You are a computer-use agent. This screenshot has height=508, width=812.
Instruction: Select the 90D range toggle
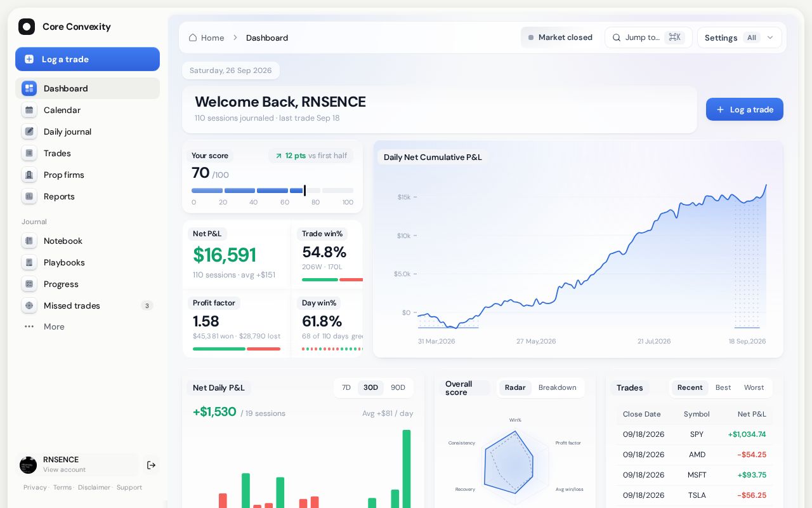(x=398, y=387)
